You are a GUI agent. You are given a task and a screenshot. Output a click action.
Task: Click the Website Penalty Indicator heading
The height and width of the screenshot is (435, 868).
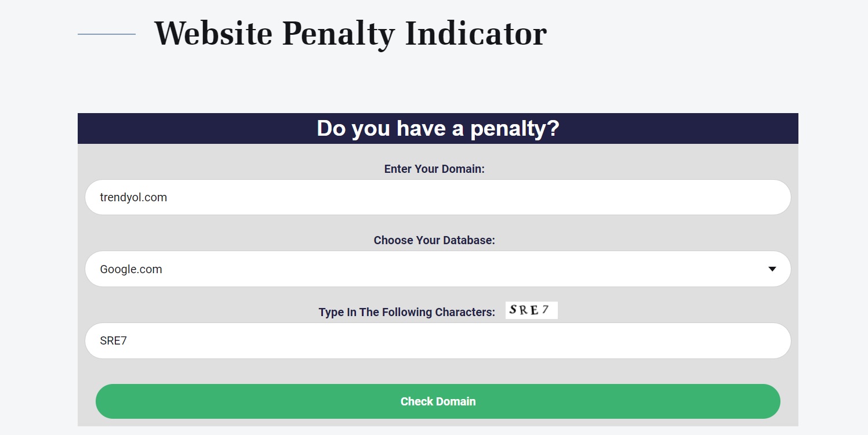point(350,33)
